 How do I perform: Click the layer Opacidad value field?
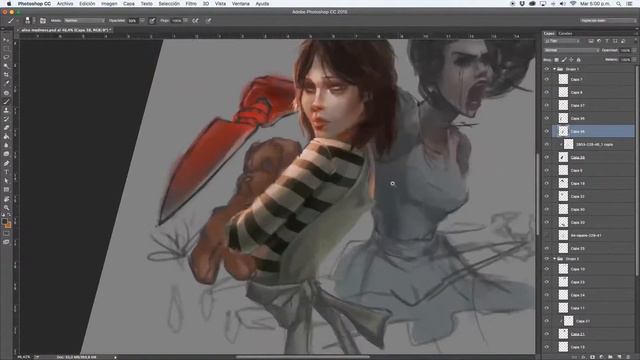pos(624,50)
